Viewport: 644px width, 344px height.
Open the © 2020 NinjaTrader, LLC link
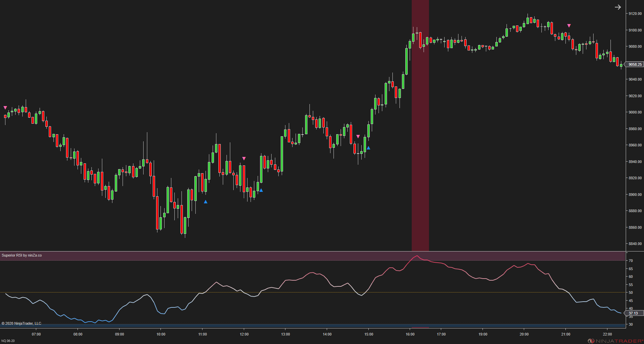click(21, 323)
